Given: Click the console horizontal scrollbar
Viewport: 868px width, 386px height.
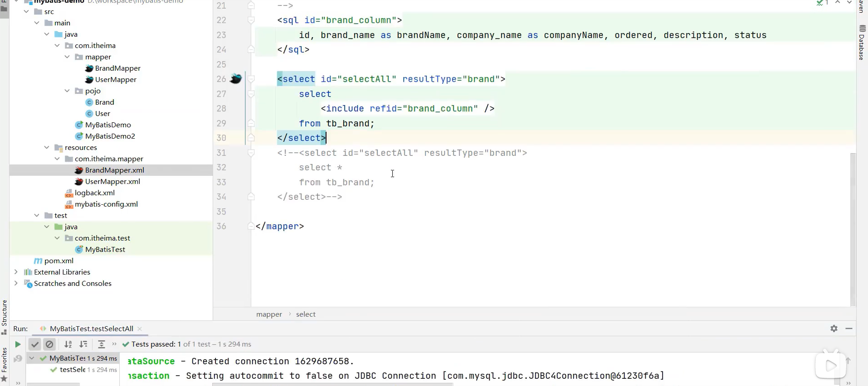Looking at the screenshot, I should [x=332, y=384].
